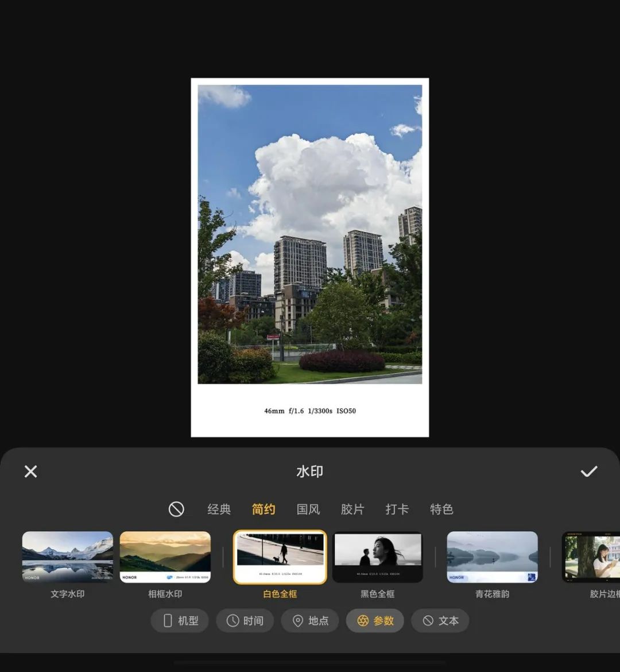Switch to the 经典 tab
Image resolution: width=620 pixels, height=672 pixels.
click(219, 509)
